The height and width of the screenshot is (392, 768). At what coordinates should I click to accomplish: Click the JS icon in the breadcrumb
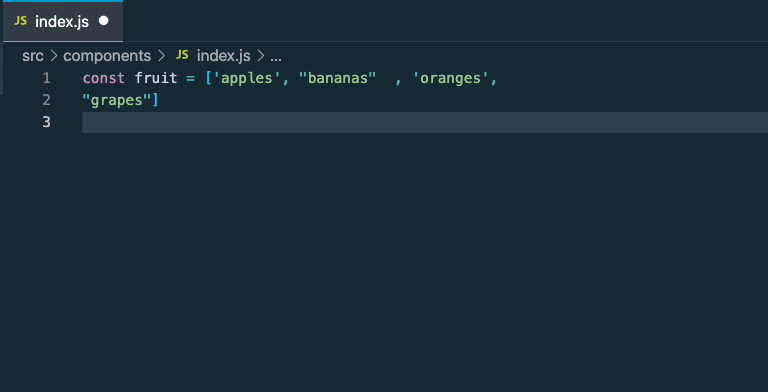pos(182,55)
